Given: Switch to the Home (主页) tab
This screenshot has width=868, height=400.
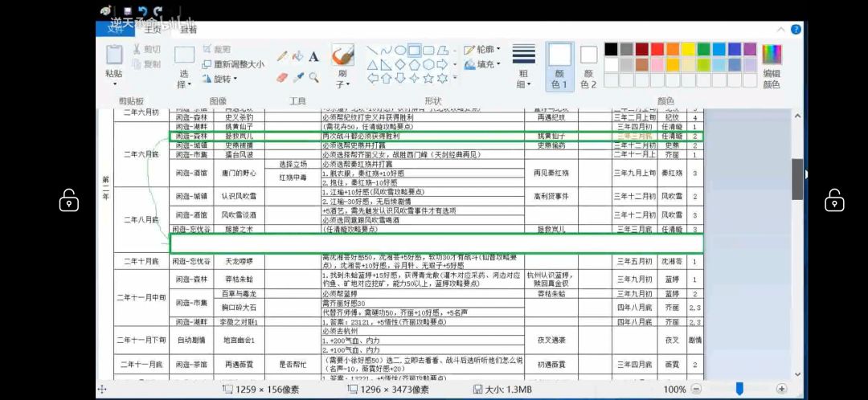Looking at the screenshot, I should (x=152, y=30).
